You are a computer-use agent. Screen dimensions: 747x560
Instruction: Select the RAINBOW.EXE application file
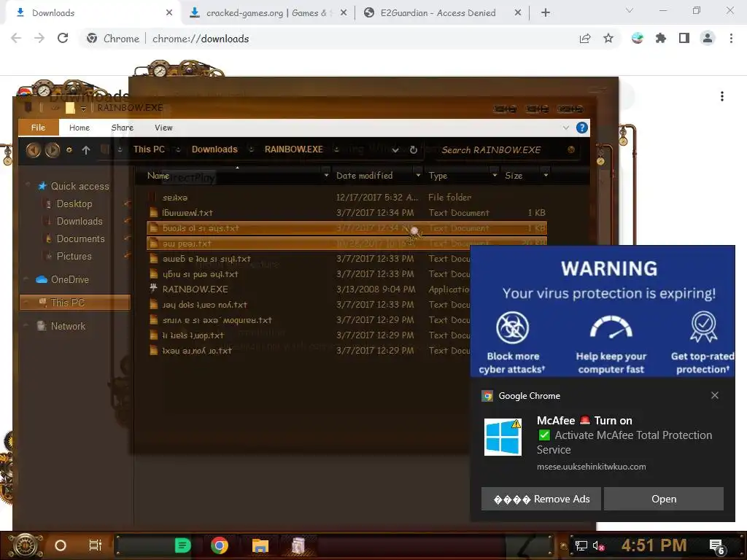click(196, 289)
